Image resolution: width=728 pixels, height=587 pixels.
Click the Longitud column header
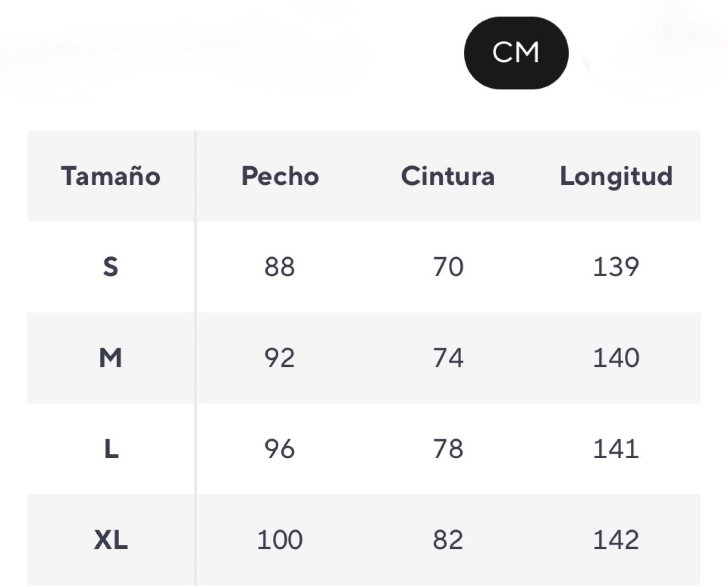click(616, 176)
